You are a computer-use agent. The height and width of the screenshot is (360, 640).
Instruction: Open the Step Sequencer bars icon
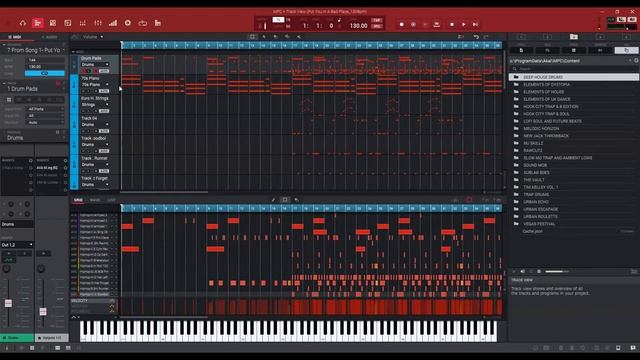(x=113, y=23)
